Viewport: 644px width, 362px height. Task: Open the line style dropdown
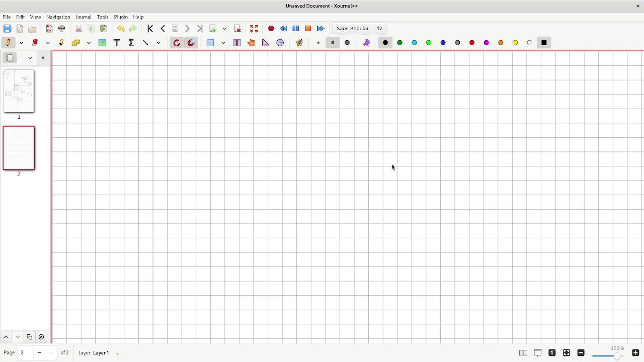pos(158,43)
